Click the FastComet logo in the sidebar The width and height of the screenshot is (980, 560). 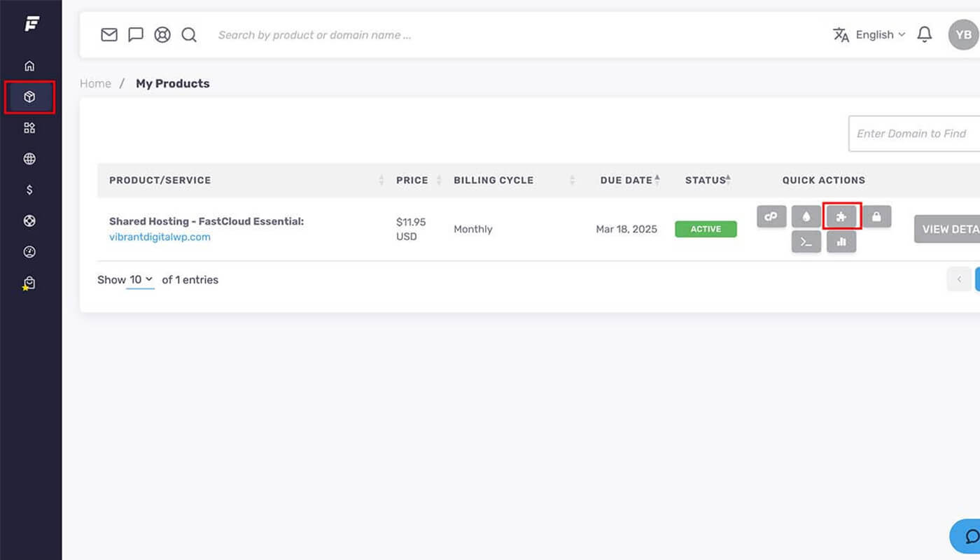(31, 24)
